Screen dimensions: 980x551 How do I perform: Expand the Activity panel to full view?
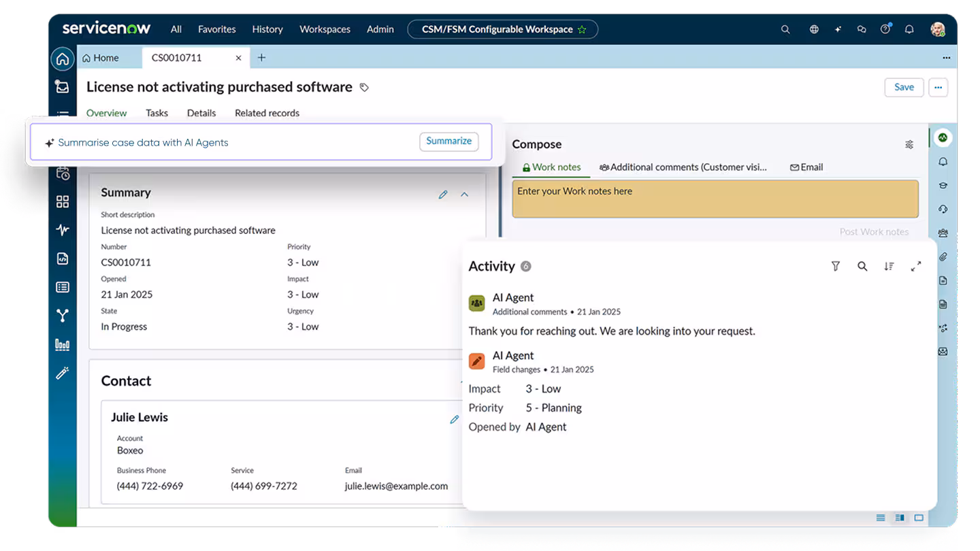[x=916, y=267]
